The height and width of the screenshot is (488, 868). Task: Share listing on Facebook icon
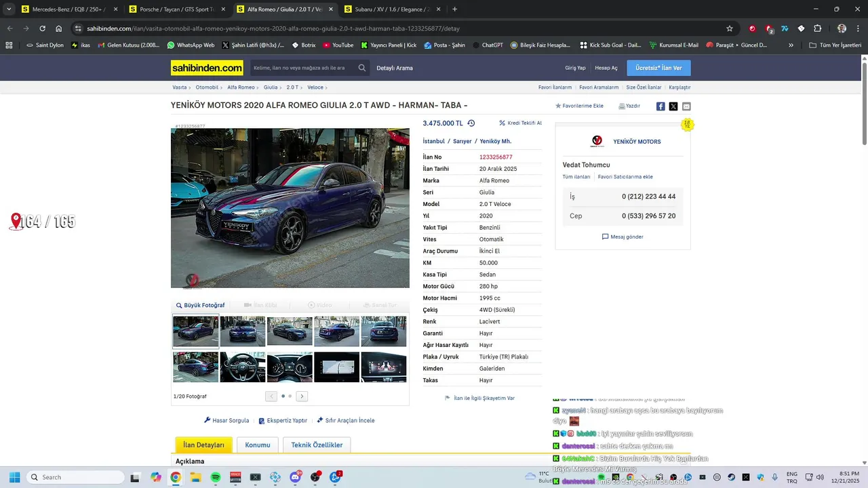[x=660, y=106]
